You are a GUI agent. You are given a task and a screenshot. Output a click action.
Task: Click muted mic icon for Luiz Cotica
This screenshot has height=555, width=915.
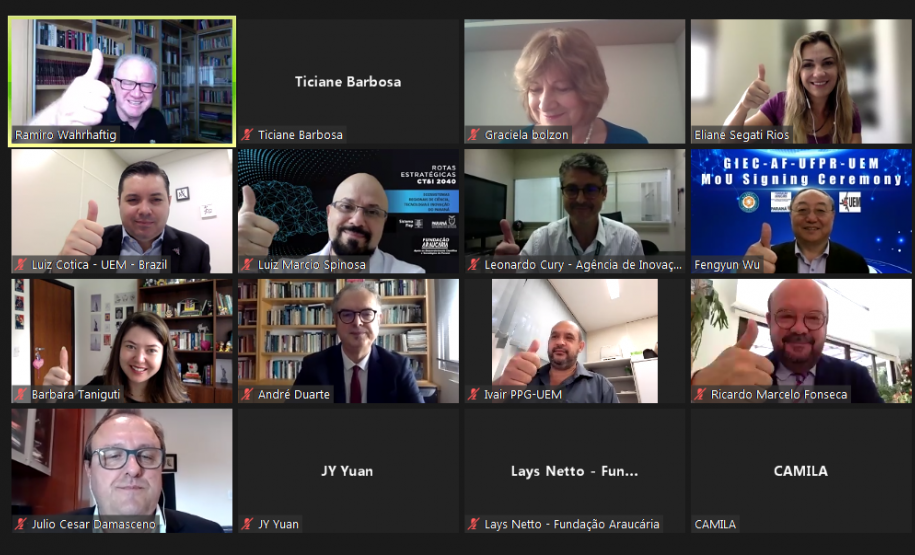21,264
